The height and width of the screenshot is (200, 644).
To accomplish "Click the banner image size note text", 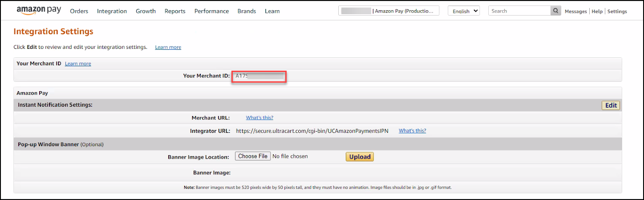I will tap(318, 188).
